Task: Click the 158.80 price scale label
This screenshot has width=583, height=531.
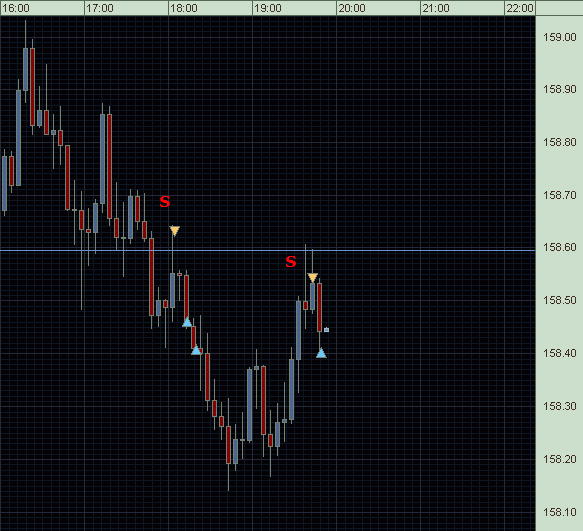Action: (560, 142)
